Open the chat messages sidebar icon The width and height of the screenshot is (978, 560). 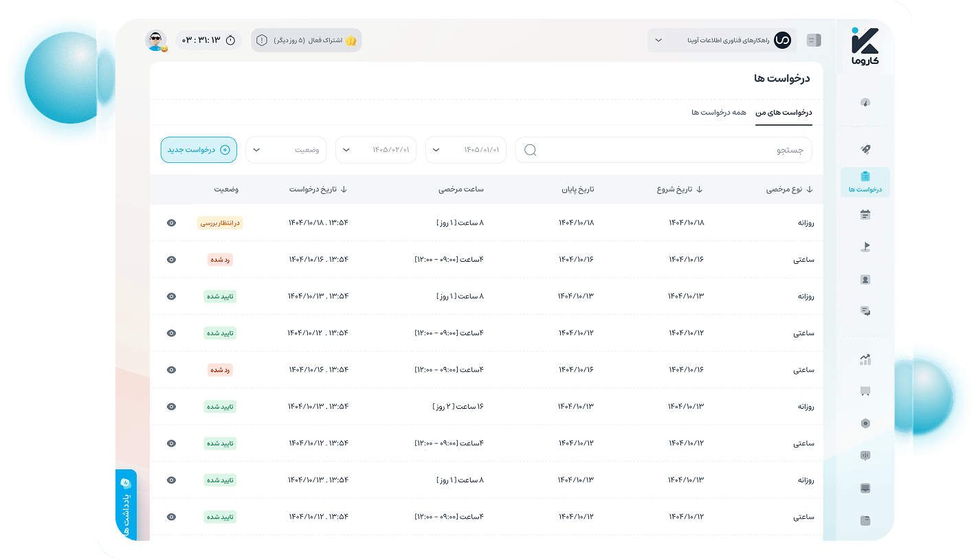click(865, 311)
